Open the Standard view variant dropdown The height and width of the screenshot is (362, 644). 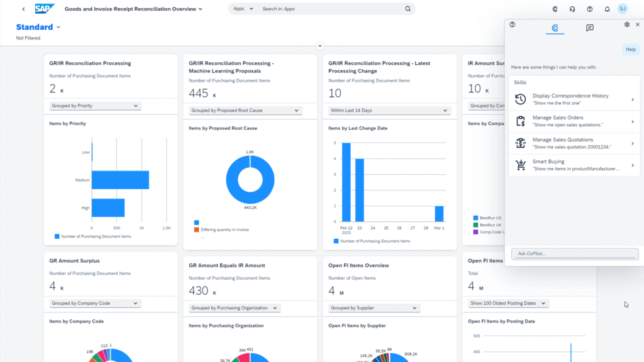coord(58,27)
